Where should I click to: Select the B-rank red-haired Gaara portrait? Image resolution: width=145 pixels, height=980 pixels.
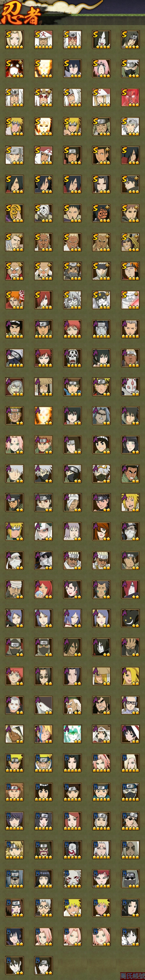coord(101,878)
